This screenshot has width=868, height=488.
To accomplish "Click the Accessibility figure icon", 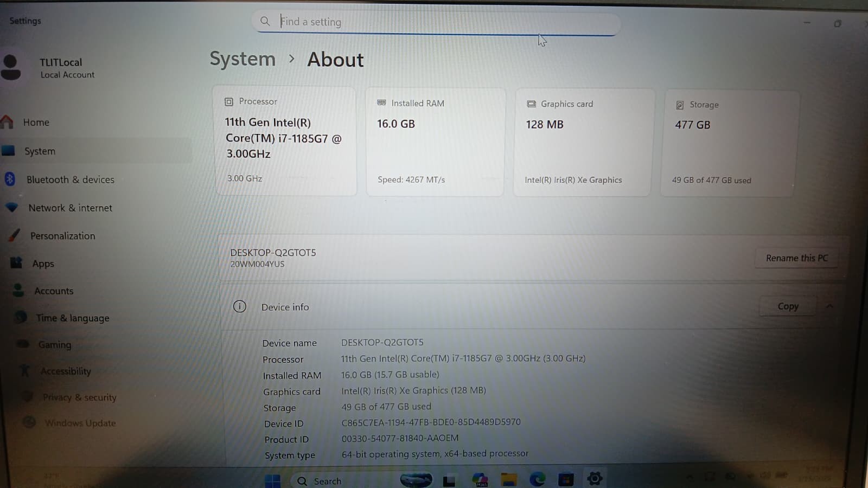I will pyautogui.click(x=25, y=370).
